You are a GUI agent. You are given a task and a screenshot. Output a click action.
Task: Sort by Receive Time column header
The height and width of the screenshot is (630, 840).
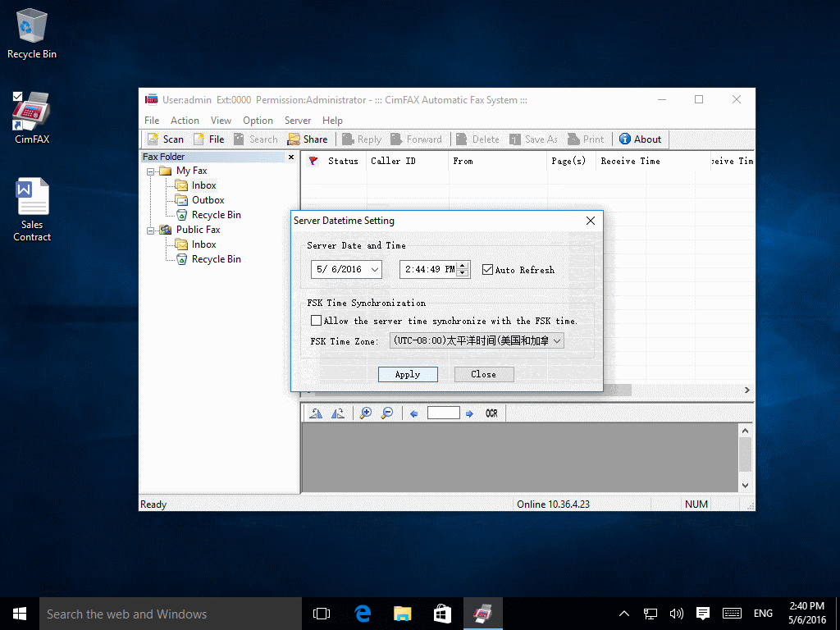pyautogui.click(x=652, y=161)
